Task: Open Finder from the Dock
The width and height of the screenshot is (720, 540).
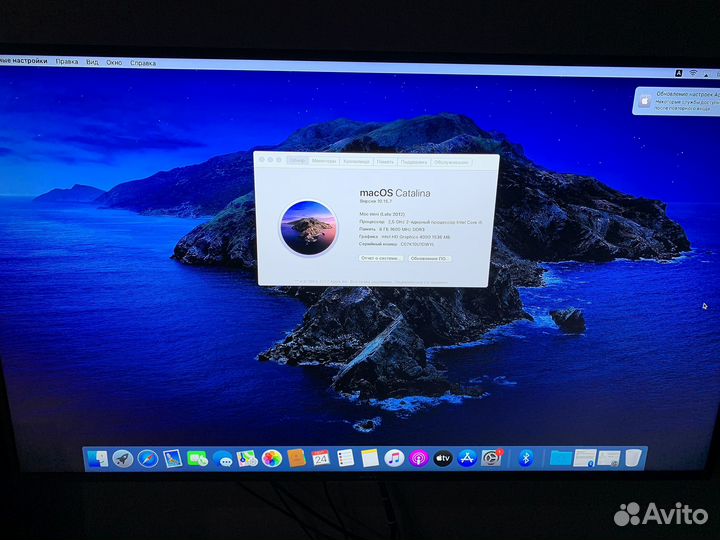Action: (97, 459)
